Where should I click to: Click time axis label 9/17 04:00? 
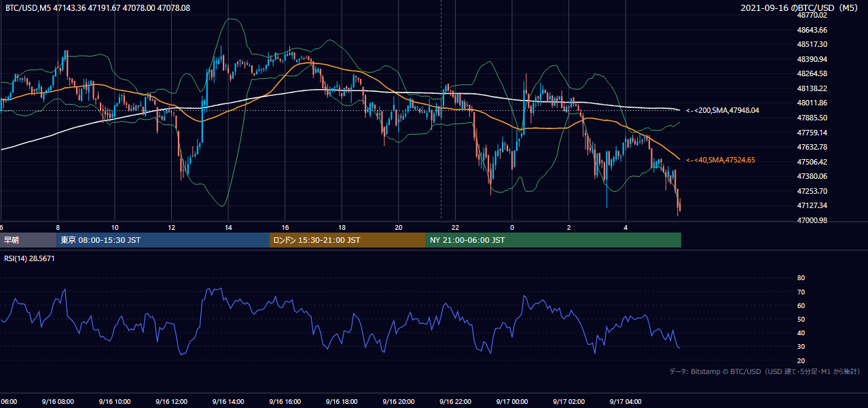(626, 402)
